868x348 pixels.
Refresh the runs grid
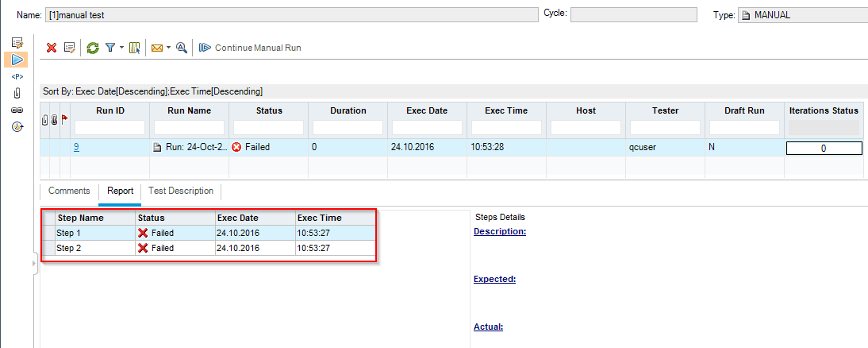pos(93,48)
